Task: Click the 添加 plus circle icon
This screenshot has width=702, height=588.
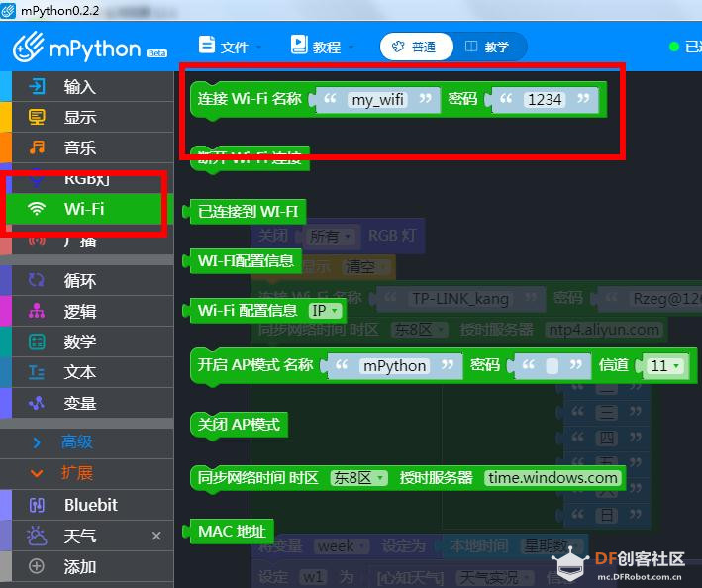Action: click(x=37, y=566)
